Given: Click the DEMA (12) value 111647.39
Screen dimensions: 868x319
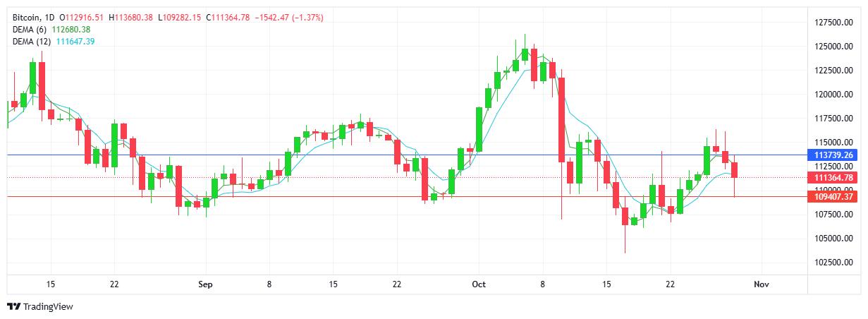Looking at the screenshot, I should [x=75, y=42].
